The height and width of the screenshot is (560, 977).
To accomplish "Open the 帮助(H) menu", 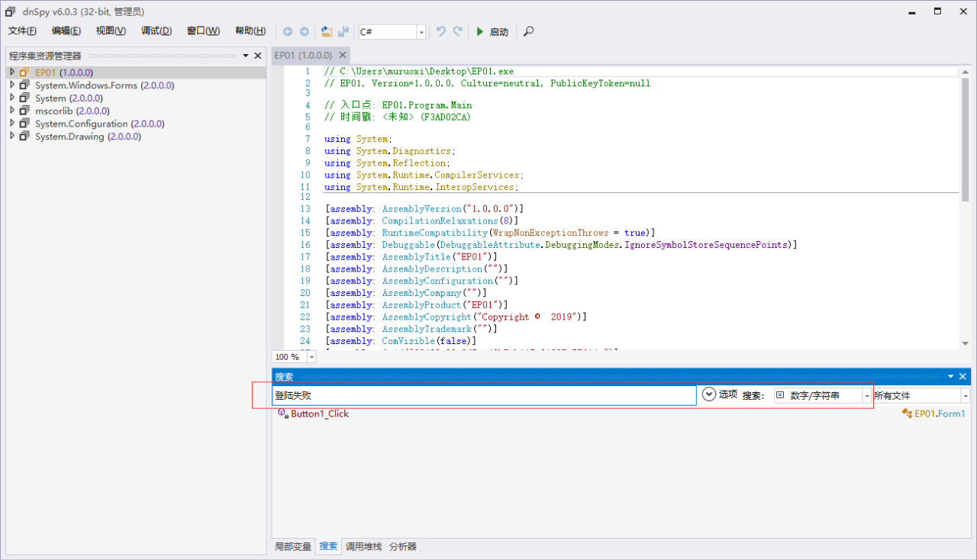I will [x=250, y=31].
